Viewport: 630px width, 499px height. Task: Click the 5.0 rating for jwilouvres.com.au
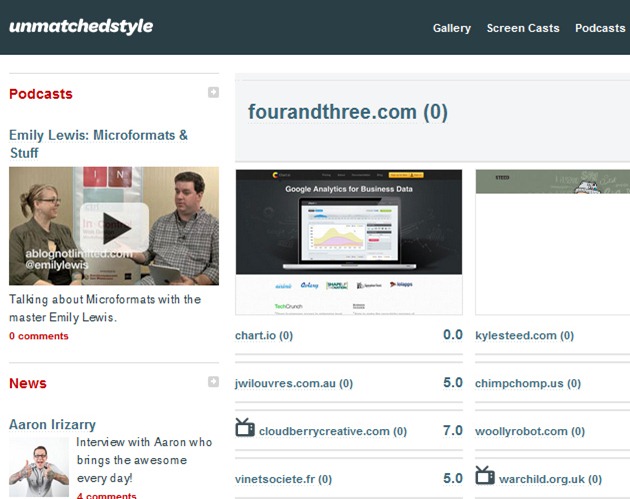(453, 382)
